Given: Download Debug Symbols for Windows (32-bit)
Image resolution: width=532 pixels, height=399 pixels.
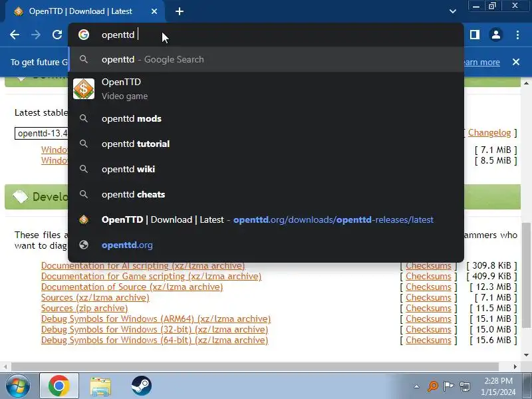Looking at the screenshot, I should [155, 329].
